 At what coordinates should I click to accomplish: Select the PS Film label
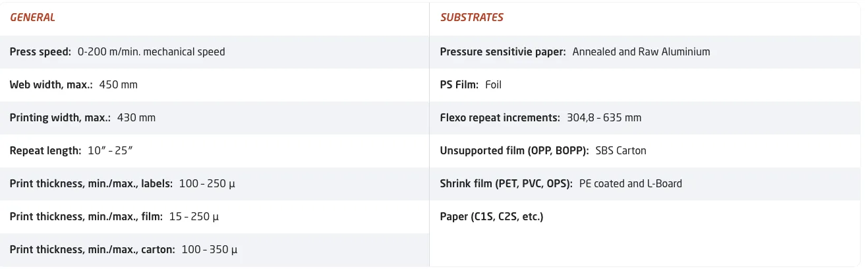pyautogui.click(x=459, y=84)
